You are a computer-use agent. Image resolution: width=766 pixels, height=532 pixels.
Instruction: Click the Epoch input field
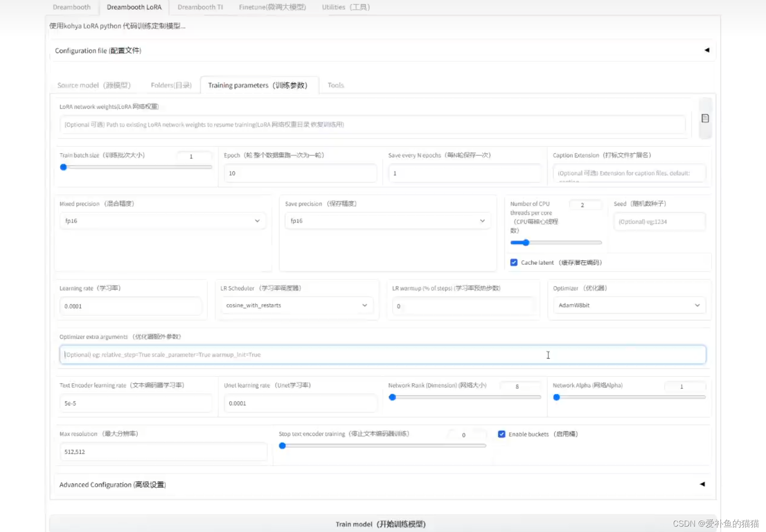point(300,173)
